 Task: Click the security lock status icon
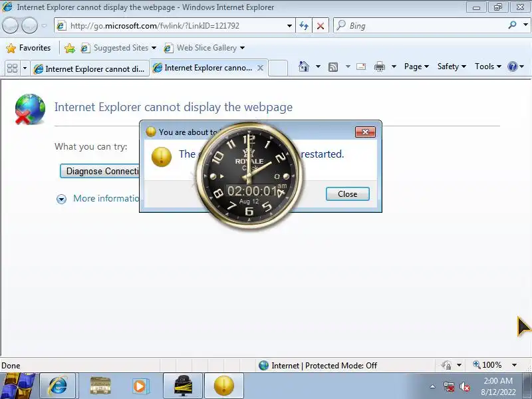click(x=446, y=365)
